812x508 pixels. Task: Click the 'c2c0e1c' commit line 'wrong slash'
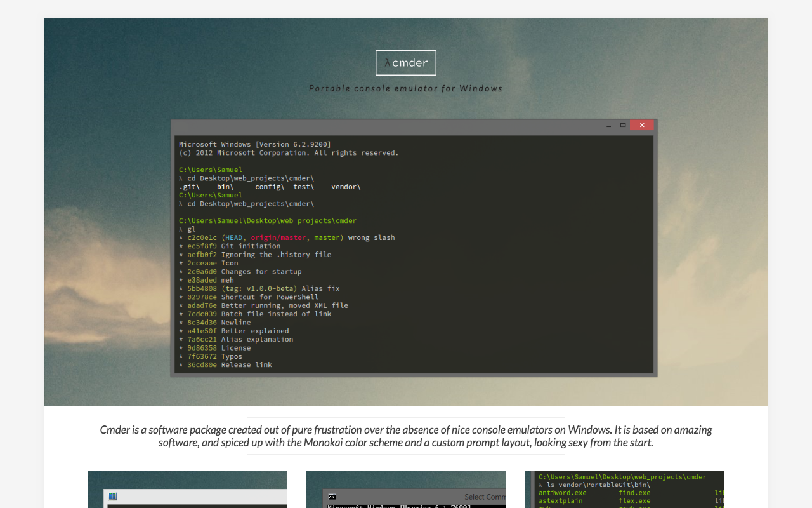point(287,237)
